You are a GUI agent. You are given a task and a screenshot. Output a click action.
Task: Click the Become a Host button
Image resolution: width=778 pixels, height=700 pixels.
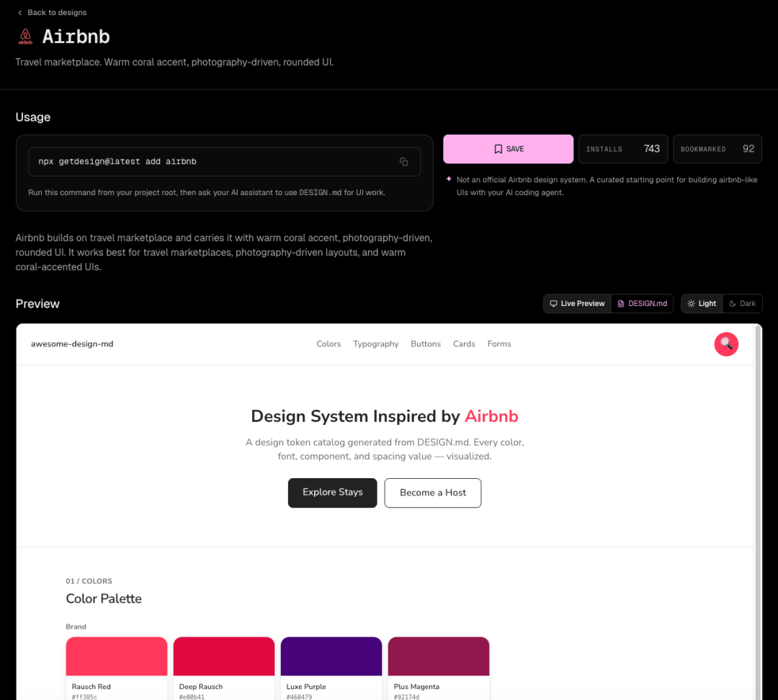click(x=432, y=493)
